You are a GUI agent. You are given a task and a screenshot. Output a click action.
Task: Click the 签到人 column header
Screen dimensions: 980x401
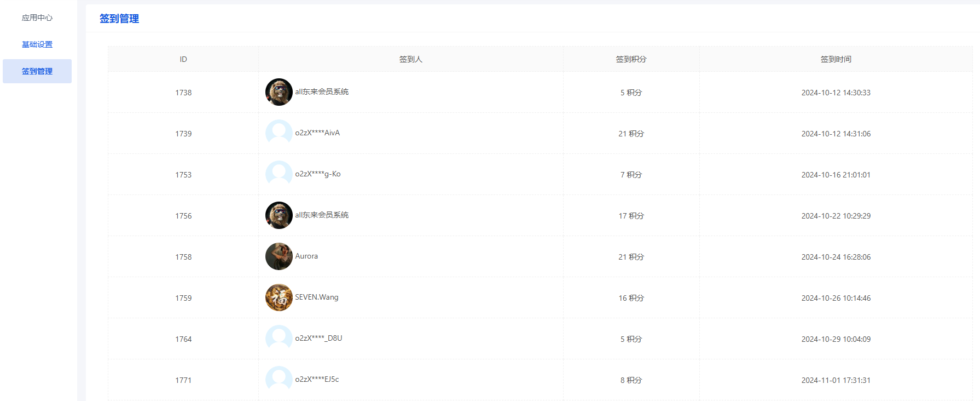[x=410, y=59]
